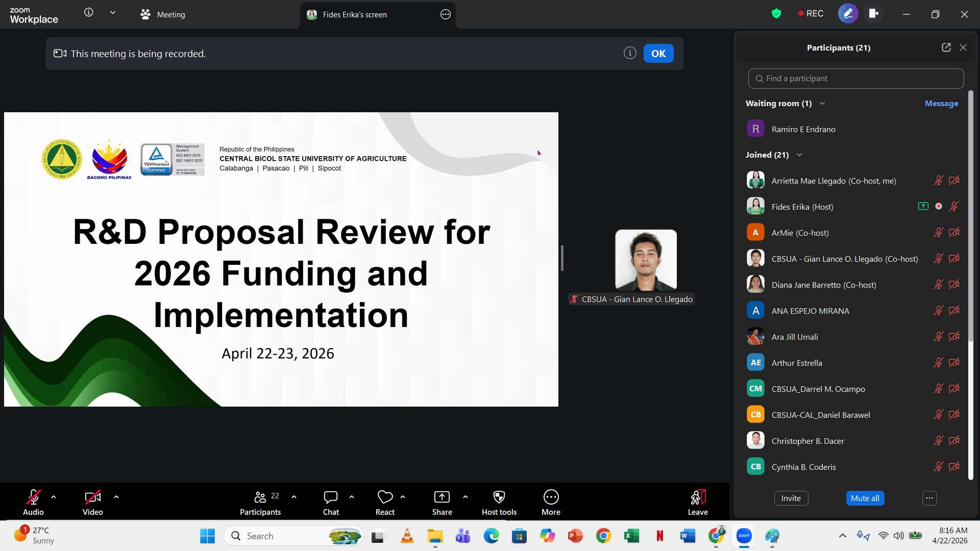
Task: Open Host tools shield icon
Action: tap(499, 497)
